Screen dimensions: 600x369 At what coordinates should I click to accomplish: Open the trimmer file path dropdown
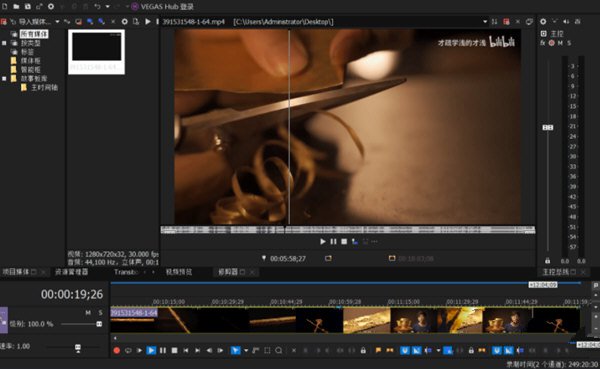coord(485,21)
